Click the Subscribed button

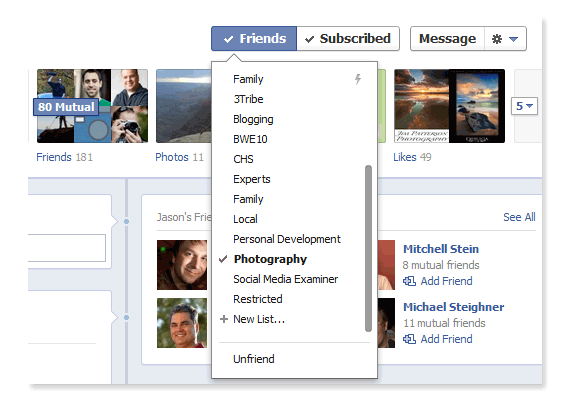348,39
